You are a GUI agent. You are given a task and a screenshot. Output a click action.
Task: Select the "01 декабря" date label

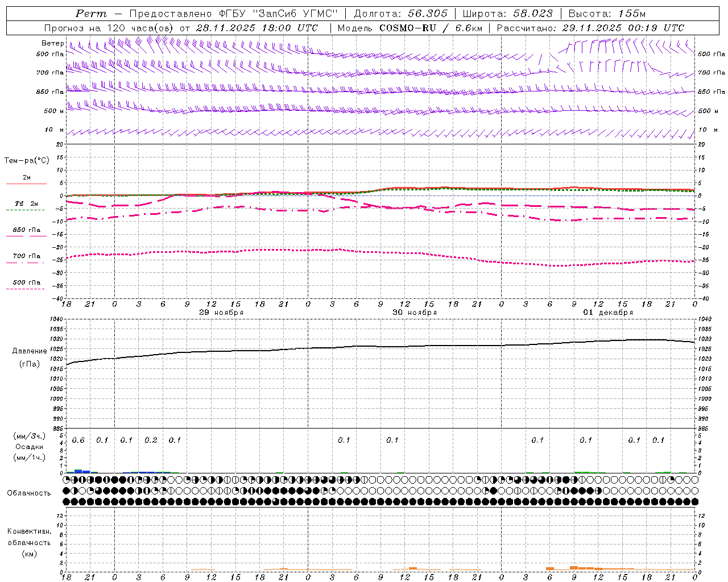pyautogui.click(x=608, y=313)
